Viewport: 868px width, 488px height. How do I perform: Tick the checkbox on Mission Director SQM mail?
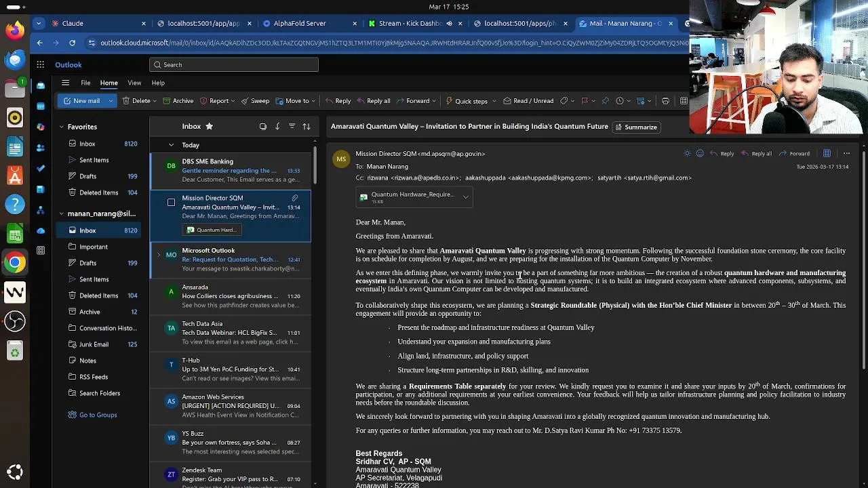[x=171, y=202]
